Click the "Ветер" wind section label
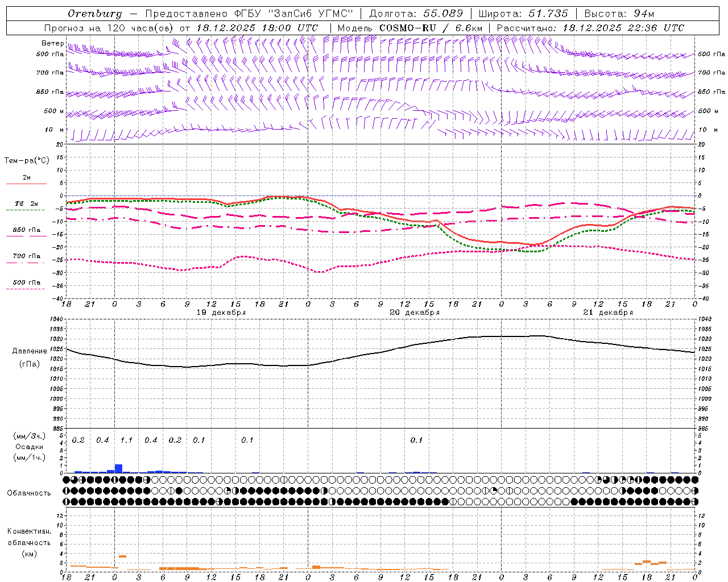728x582 pixels. click(x=52, y=43)
